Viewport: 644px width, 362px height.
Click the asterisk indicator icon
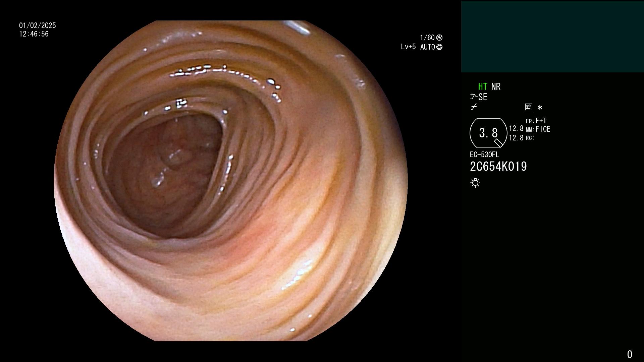click(540, 108)
